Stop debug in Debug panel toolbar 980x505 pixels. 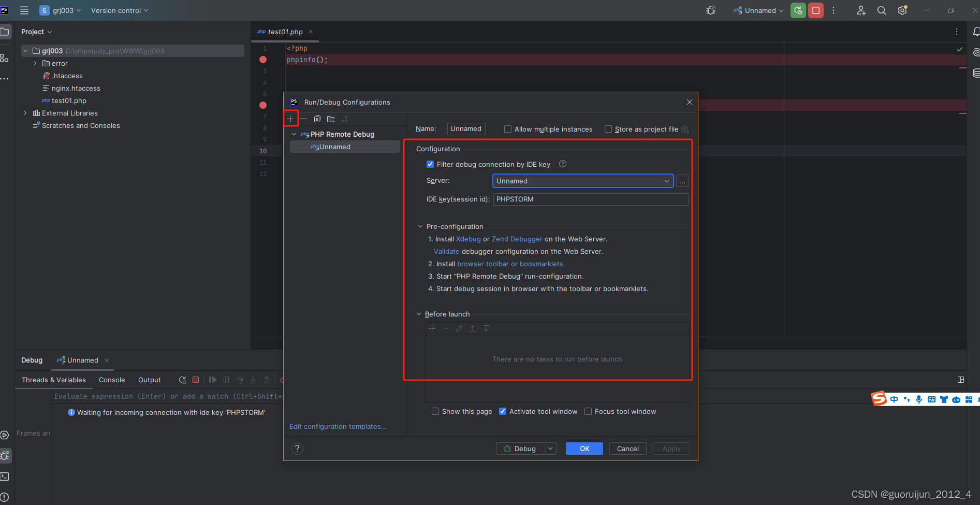point(196,380)
